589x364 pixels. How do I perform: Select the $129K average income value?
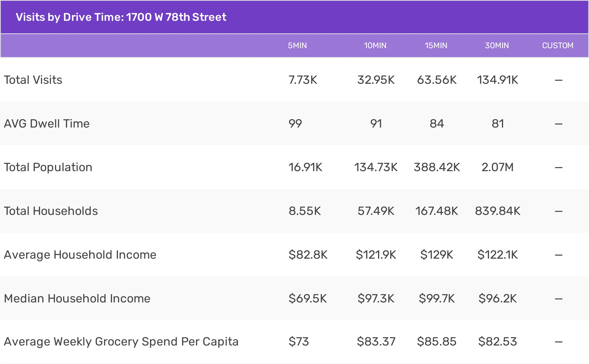437,255
